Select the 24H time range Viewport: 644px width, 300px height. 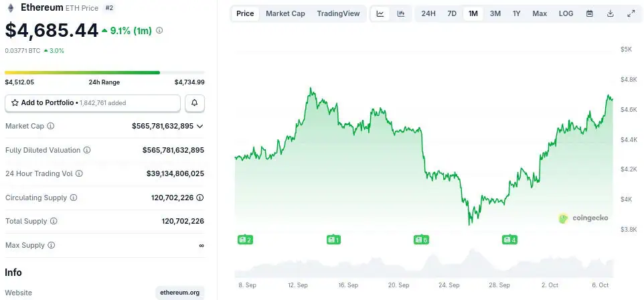pyautogui.click(x=428, y=13)
